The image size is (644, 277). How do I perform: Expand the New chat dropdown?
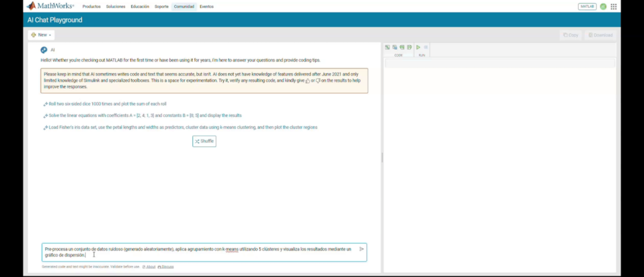41,35
